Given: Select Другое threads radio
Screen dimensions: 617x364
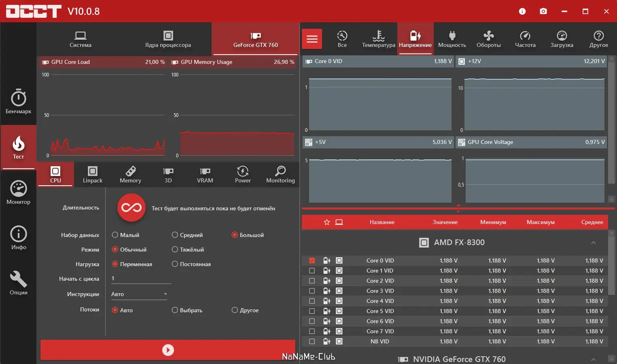Looking at the screenshot, I should tap(235, 310).
